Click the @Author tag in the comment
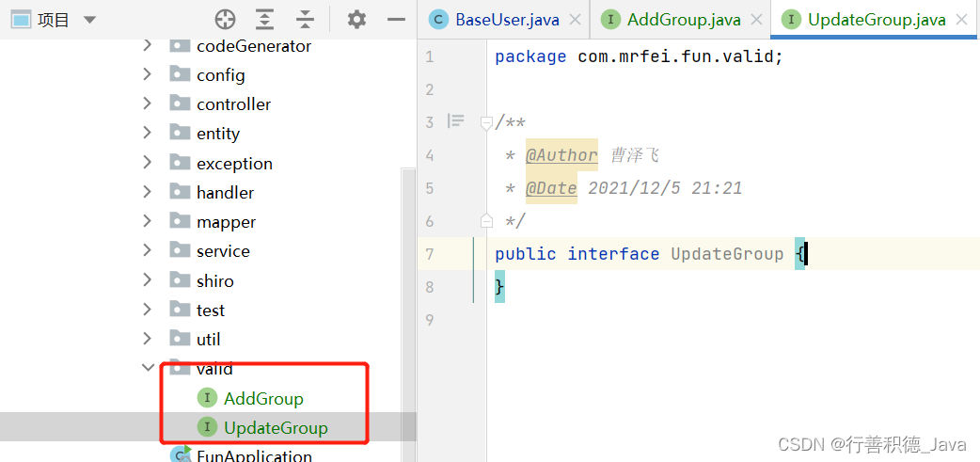 561,155
